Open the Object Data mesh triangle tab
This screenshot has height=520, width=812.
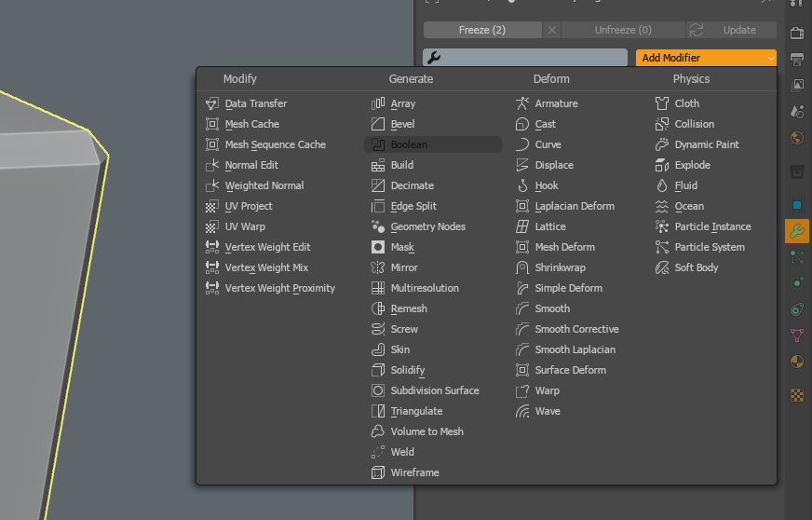tap(797, 335)
